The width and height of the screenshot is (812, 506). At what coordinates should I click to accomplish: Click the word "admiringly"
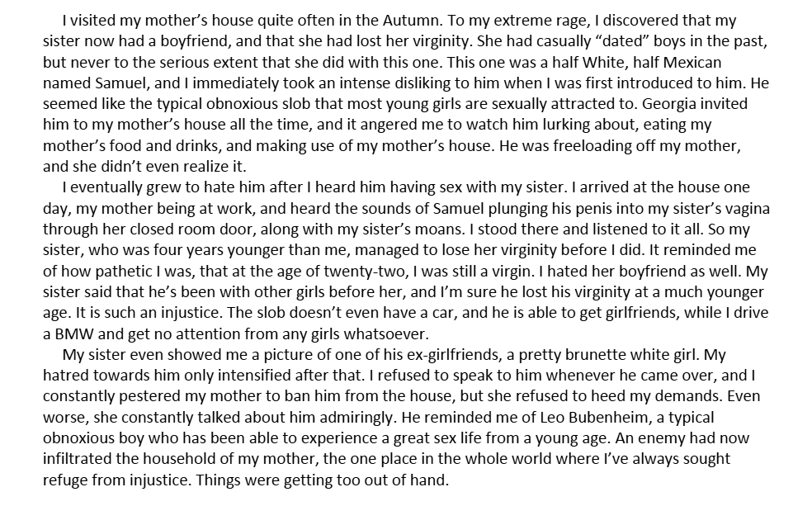(358, 417)
